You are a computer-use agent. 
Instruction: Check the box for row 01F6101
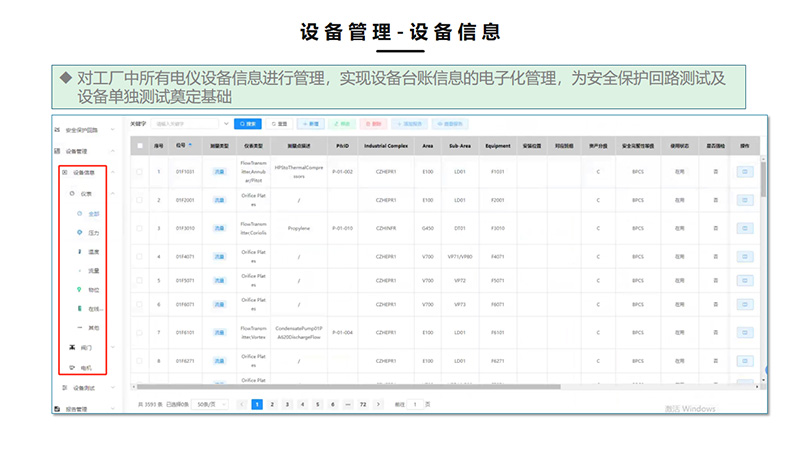pyautogui.click(x=139, y=333)
